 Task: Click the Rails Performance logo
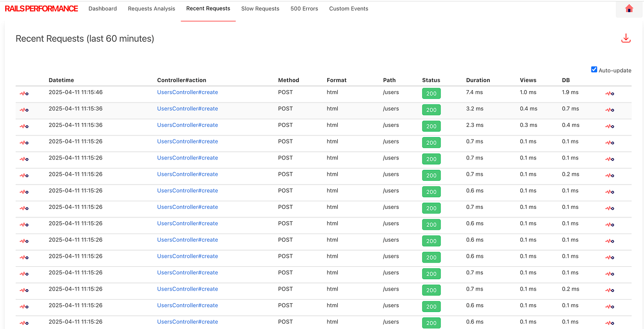[x=41, y=8]
